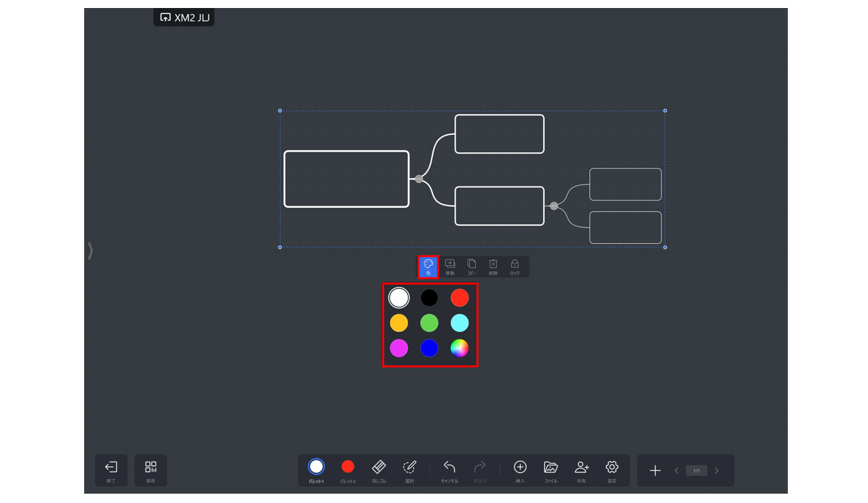Go to the next page arrow
Screen dimensions: 868x503
(717, 471)
